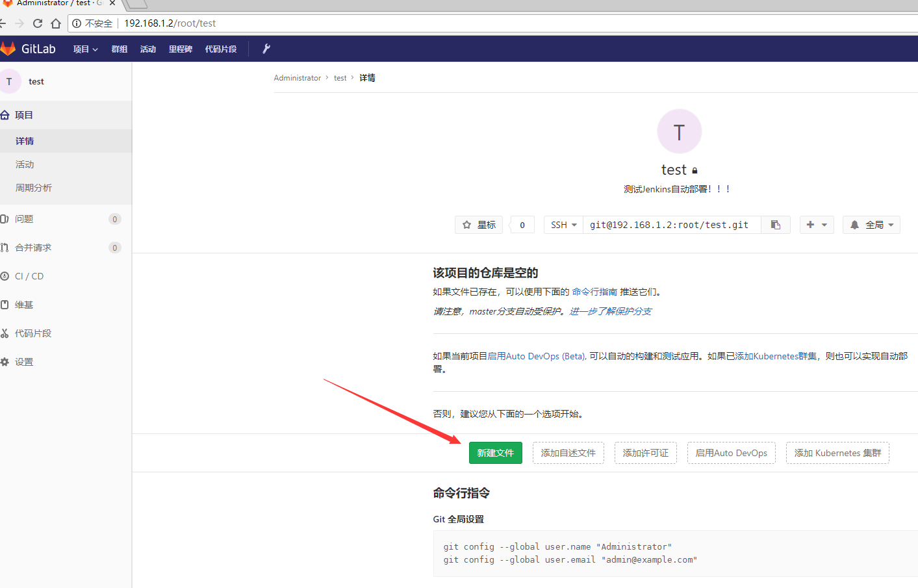Click the large T project avatar
The height and width of the screenshot is (588, 918).
pyautogui.click(x=680, y=131)
